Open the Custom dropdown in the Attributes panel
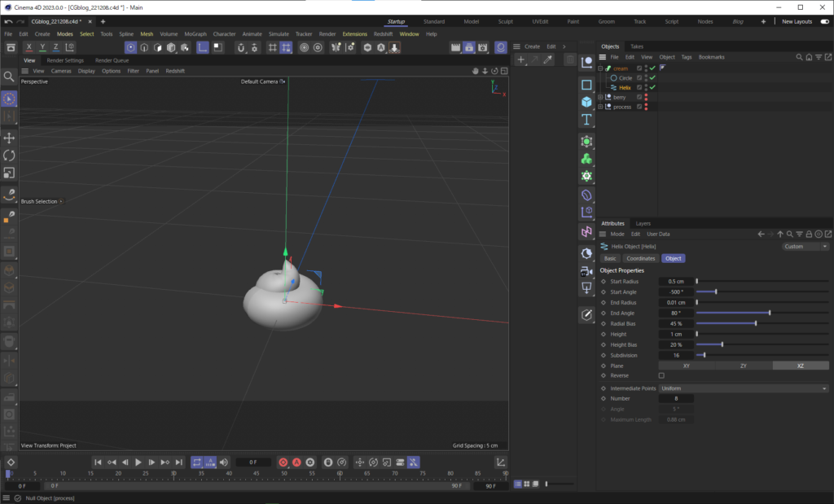 click(x=804, y=246)
